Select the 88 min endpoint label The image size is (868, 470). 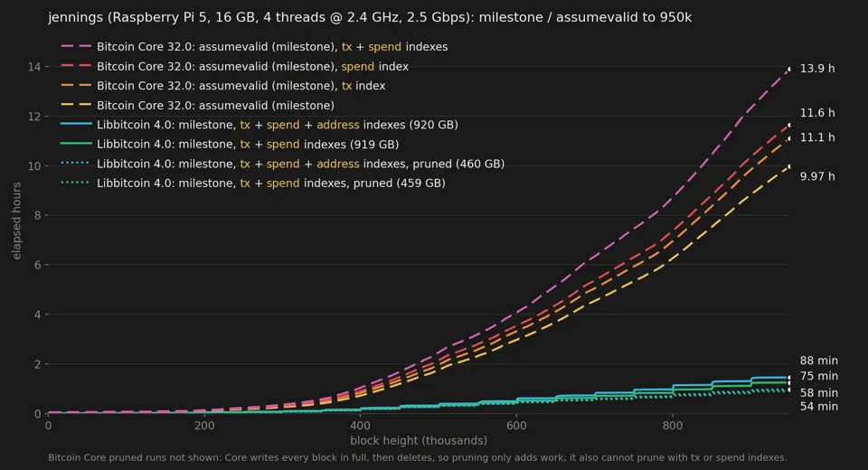coord(819,361)
